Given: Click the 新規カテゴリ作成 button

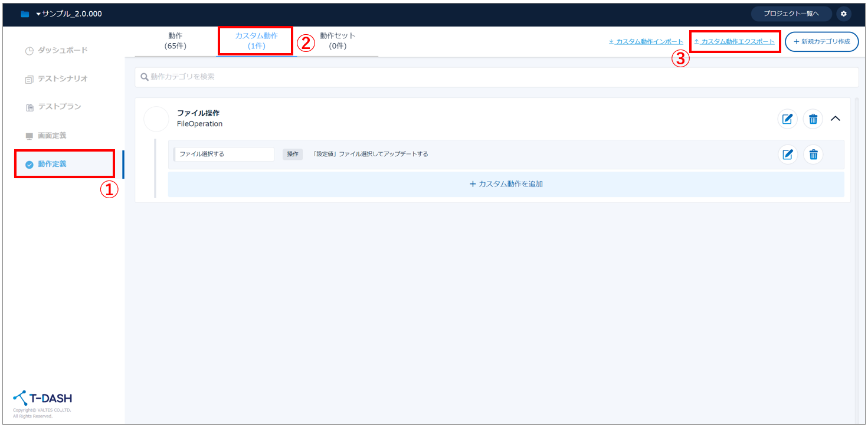Looking at the screenshot, I should (x=821, y=42).
